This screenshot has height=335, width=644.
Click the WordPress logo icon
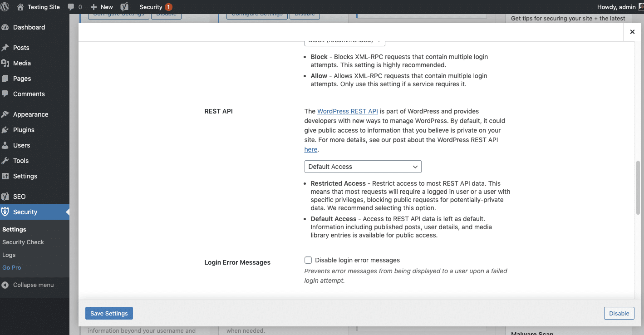point(5,7)
